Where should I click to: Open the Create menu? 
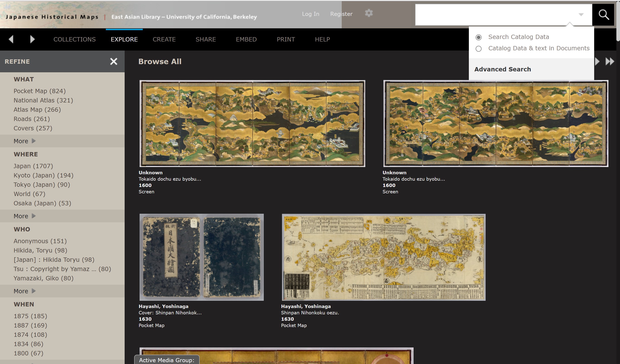click(164, 39)
